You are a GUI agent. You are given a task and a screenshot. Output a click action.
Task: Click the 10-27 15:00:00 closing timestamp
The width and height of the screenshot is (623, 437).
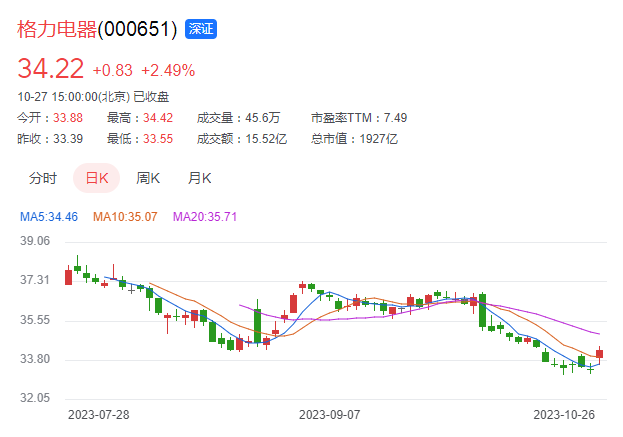(93, 97)
